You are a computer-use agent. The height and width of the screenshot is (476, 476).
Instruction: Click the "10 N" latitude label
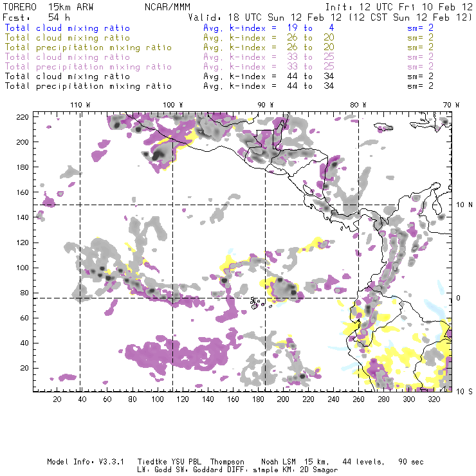pos(464,205)
